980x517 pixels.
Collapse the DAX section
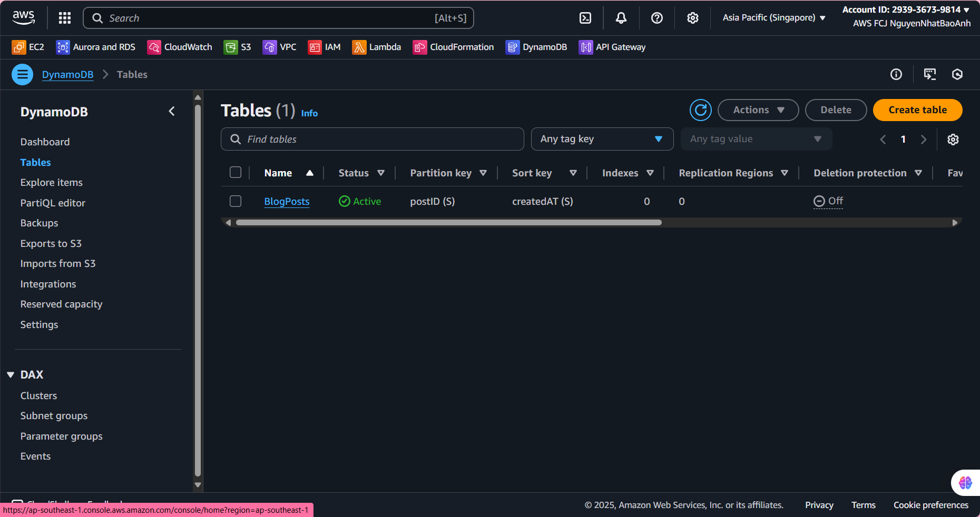pos(11,375)
